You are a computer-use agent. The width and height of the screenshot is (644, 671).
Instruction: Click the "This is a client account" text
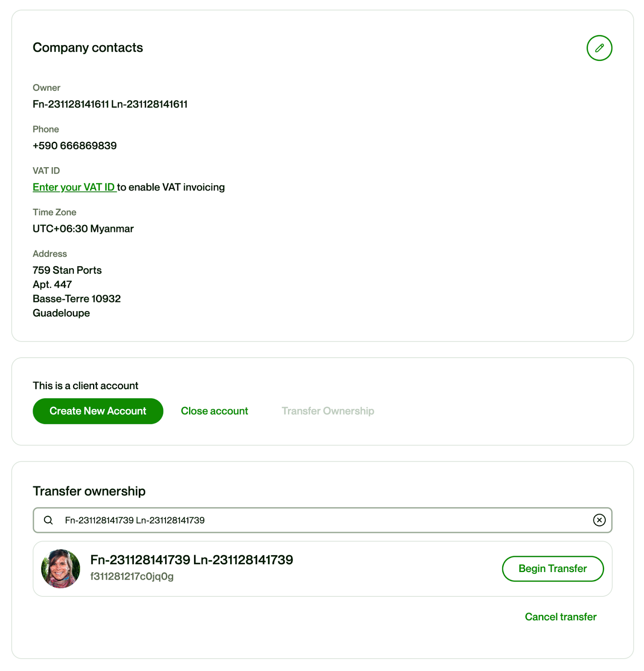tap(86, 385)
